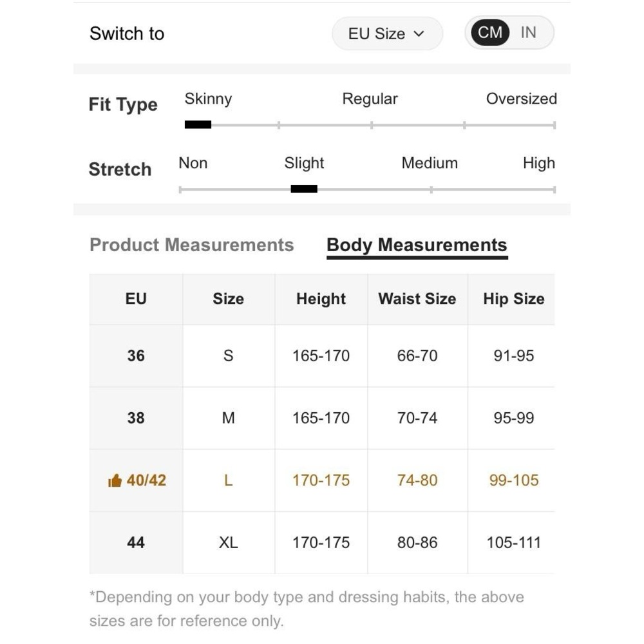Open the Product Measurements tab
This screenshot has height=644, width=644.
191,245
